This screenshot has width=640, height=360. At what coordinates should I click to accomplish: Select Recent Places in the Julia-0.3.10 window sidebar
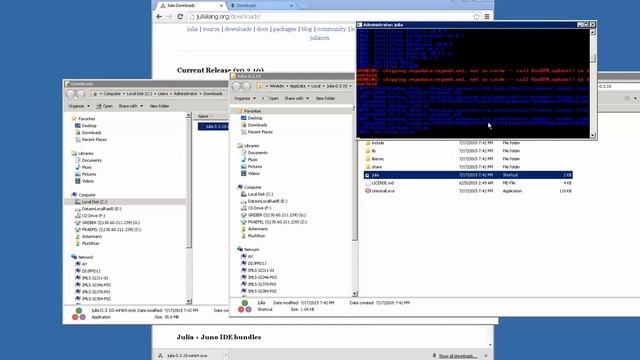coord(260,132)
